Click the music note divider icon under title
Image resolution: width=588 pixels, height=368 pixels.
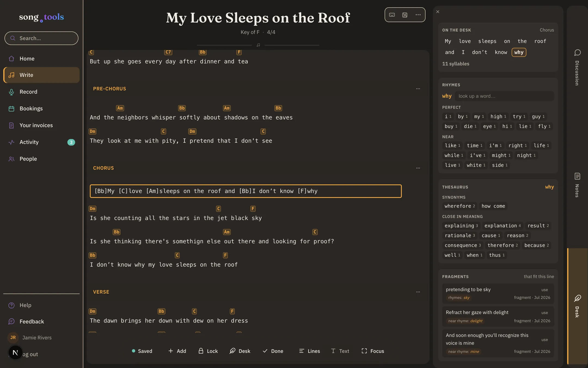click(258, 45)
